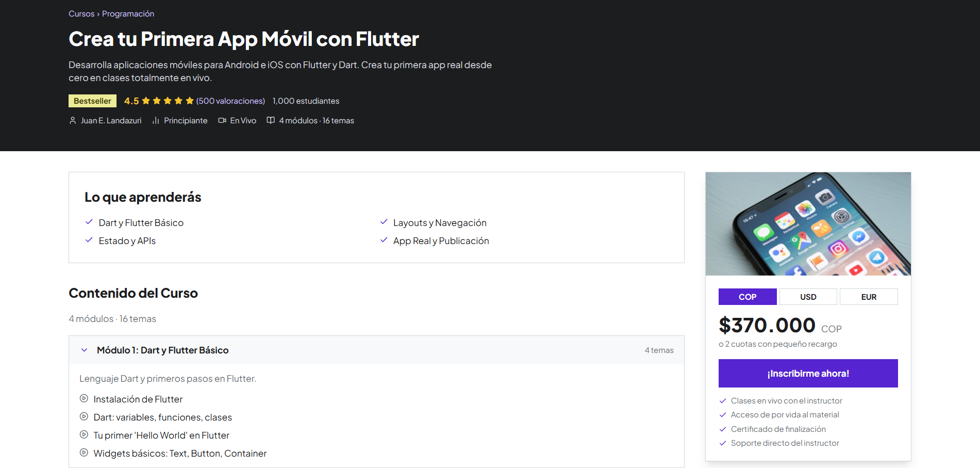The image size is (980, 468).
Task: Switch price to USD currency
Action: (808, 297)
